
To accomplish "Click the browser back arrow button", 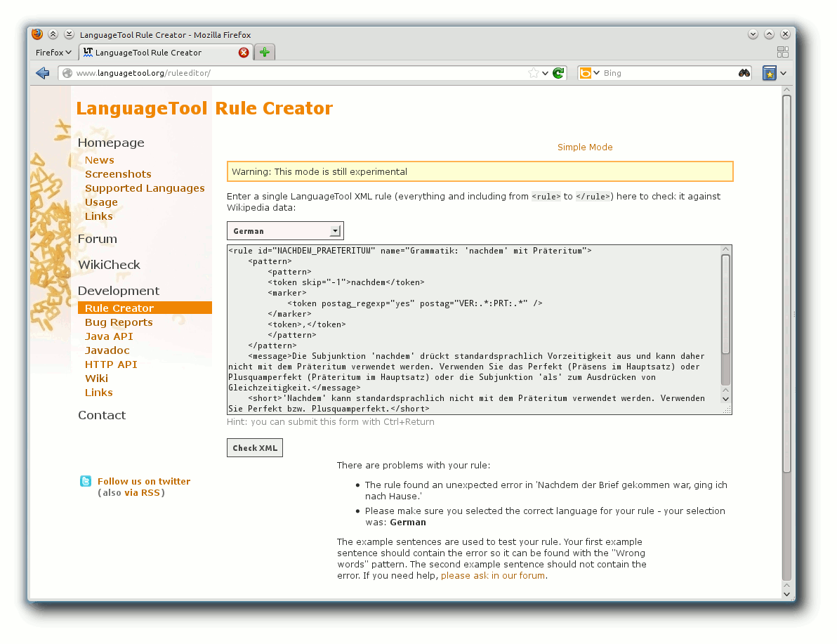I will point(43,73).
